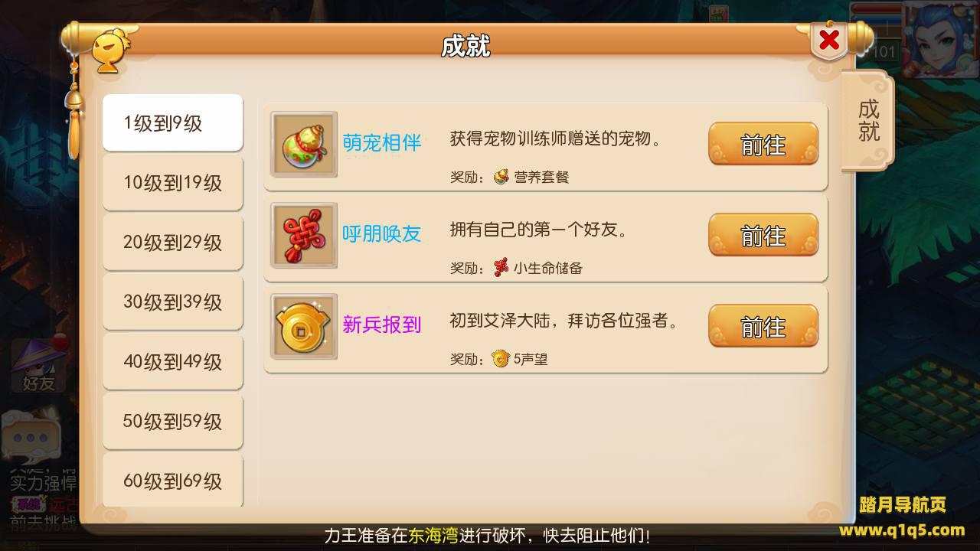Screen dimensions: 980x551
Task: Click the gold coin icon for 新兵报到
Action: click(x=304, y=327)
